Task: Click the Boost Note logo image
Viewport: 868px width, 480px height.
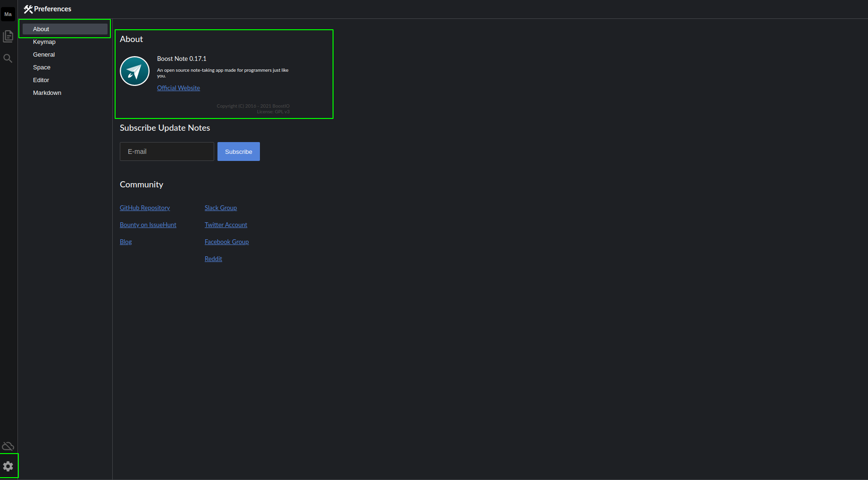Action: [x=134, y=71]
